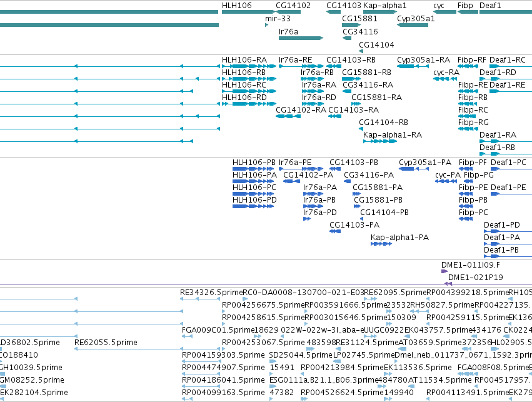Select the CG14102 gene label
532x402 pixels.
click(293, 6)
